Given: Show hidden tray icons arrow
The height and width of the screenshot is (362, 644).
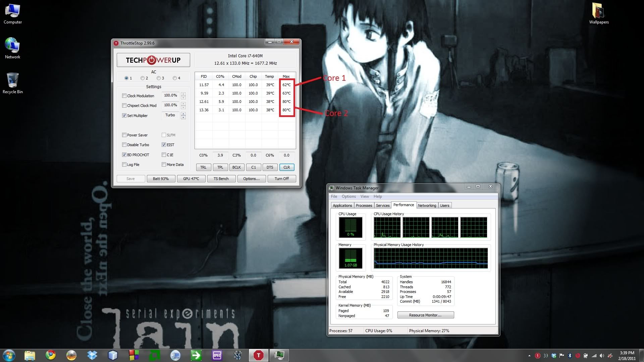Looking at the screenshot, I should point(529,356).
